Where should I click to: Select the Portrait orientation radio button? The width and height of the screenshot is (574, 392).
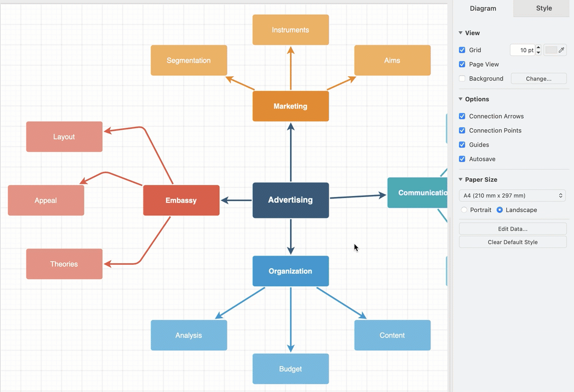coord(464,210)
